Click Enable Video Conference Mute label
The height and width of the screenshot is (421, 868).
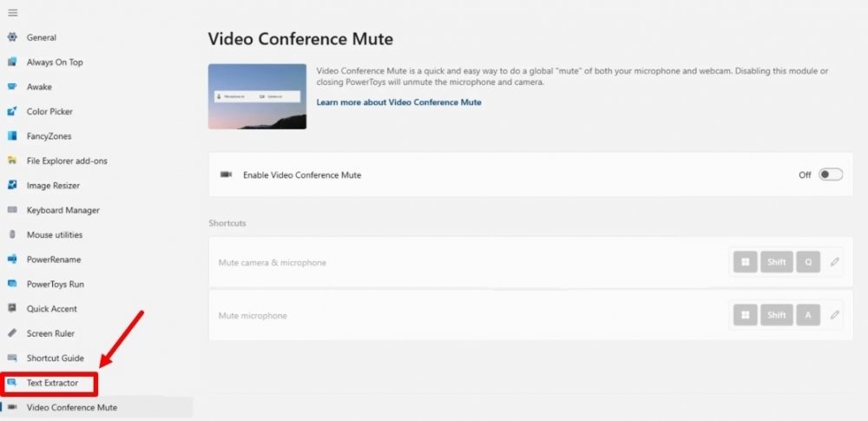coord(302,175)
